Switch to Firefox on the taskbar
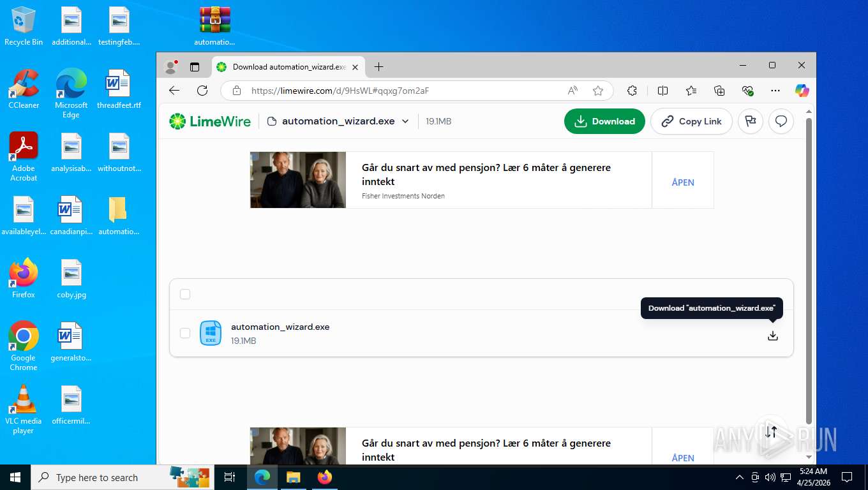The height and width of the screenshot is (490, 868). pos(325,477)
